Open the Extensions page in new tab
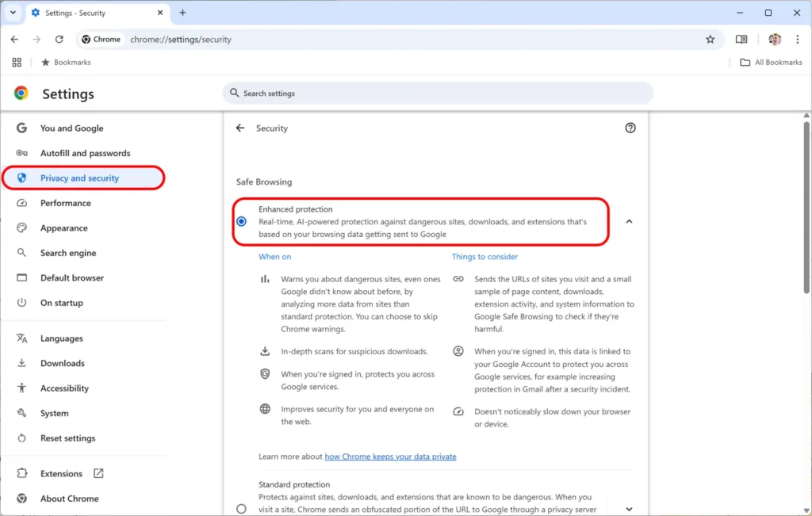812x516 pixels. [x=63, y=473]
